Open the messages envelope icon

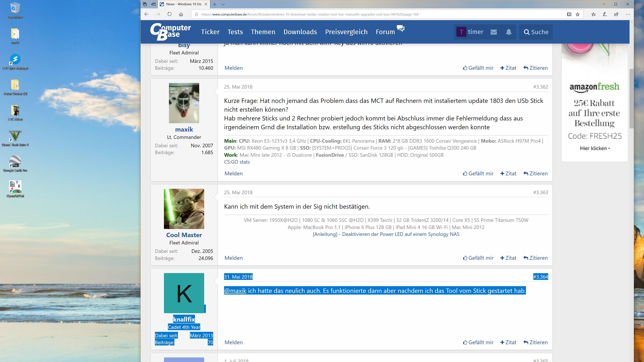pos(493,32)
